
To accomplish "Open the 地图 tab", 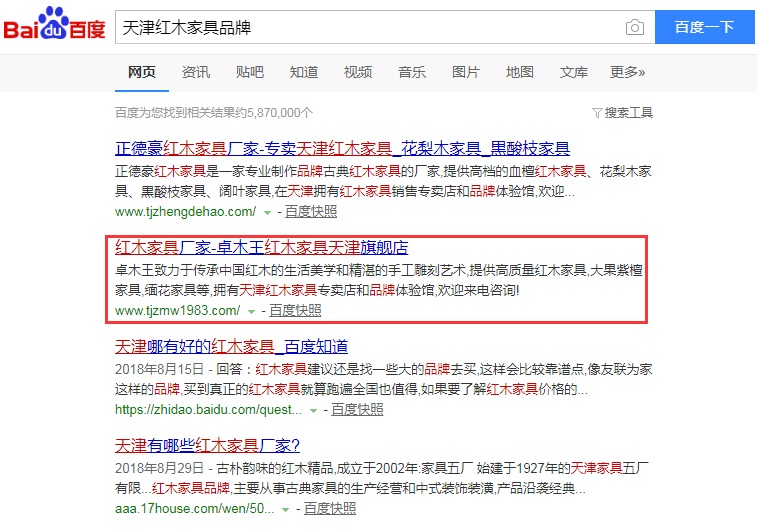I will [520, 72].
